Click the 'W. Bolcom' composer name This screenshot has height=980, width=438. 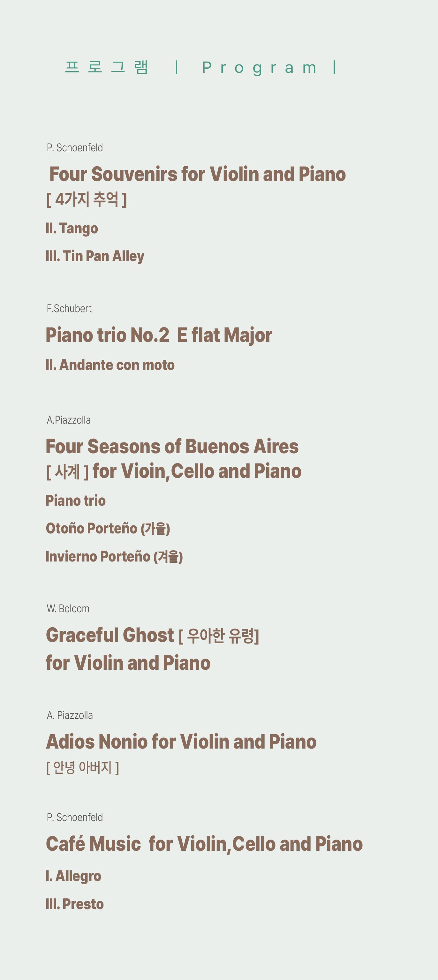point(68,609)
